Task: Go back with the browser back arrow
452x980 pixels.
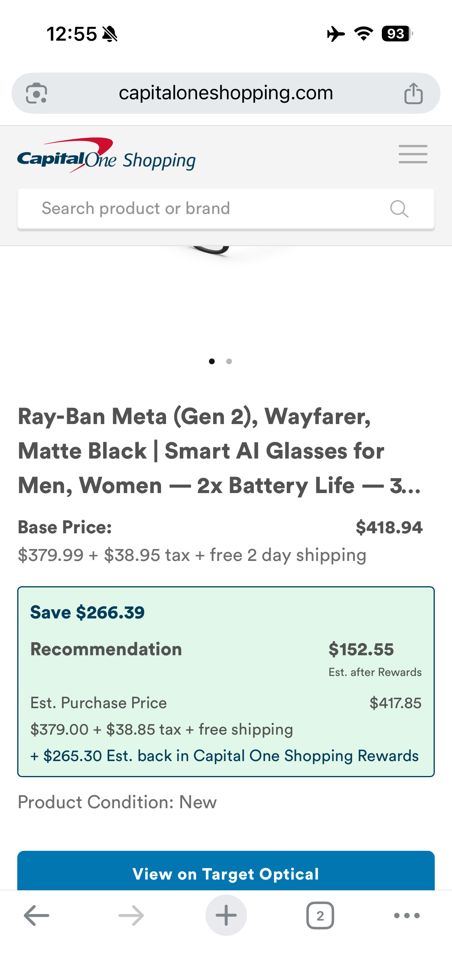Action: [x=36, y=916]
